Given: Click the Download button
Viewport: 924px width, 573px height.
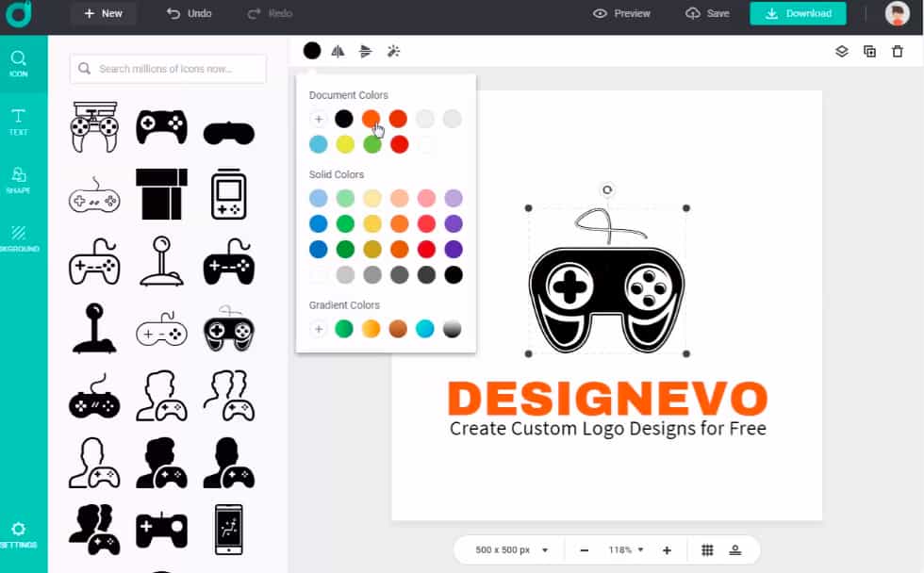Looking at the screenshot, I should pyautogui.click(x=798, y=13).
